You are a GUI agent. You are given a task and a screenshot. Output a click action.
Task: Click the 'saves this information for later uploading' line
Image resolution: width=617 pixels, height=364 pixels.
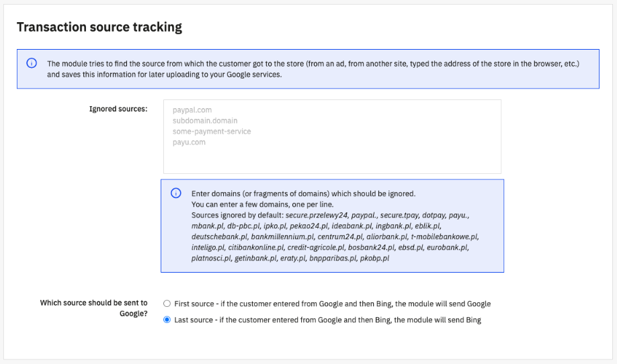tap(164, 75)
